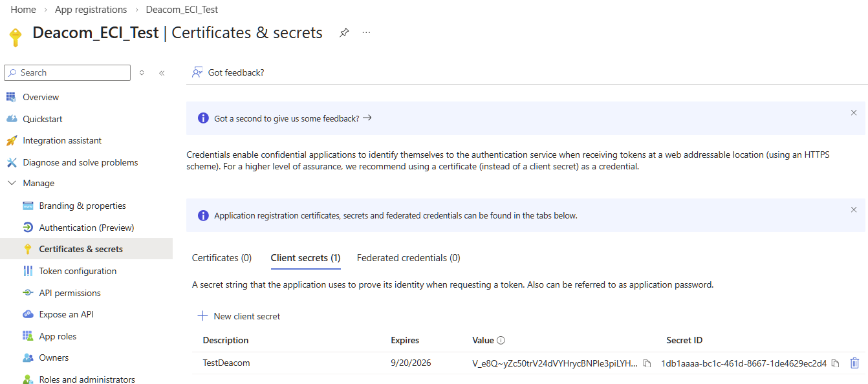
Task: Open API permissions in the sidebar
Action: pyautogui.click(x=70, y=293)
